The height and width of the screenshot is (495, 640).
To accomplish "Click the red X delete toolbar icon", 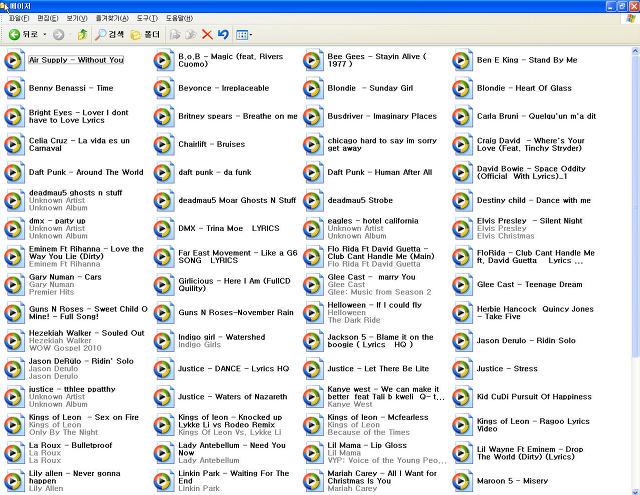I will point(207,35).
